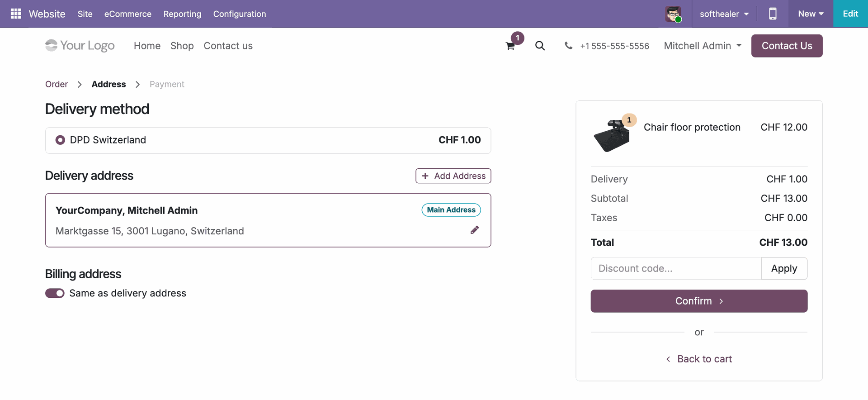Screen dimensions: 868x400
Task: Expand the Mitchell Admin user dropdown
Action: [x=703, y=46]
